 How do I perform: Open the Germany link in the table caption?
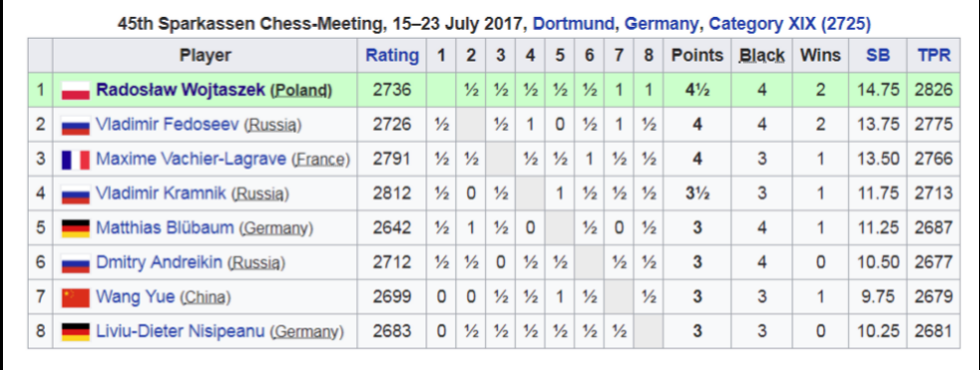click(x=662, y=25)
